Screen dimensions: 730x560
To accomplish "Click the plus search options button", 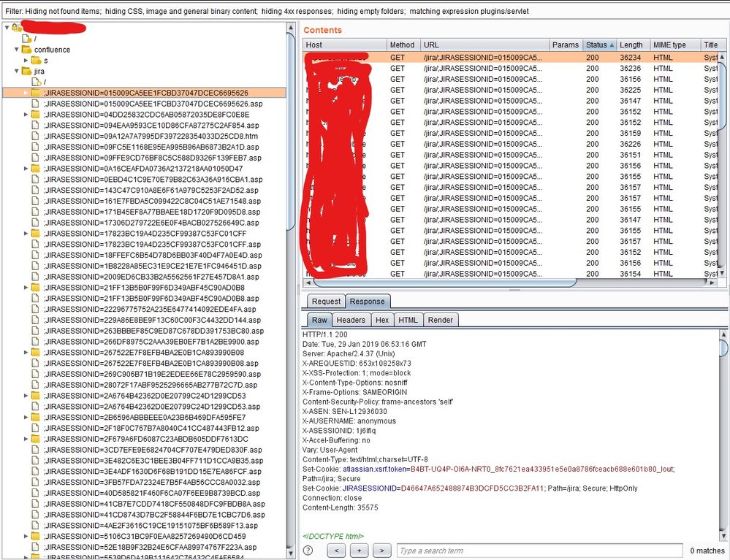I will click(x=359, y=551).
